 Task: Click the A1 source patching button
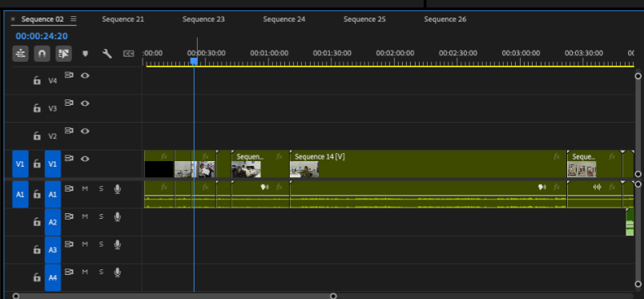20,194
